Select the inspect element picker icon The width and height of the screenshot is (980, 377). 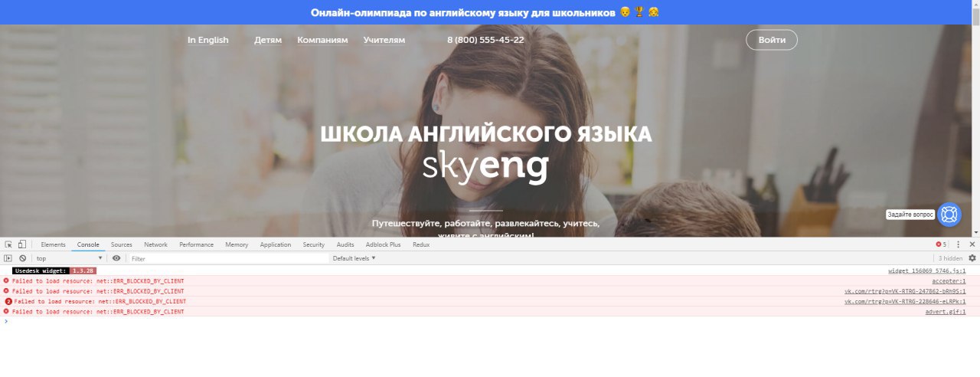[8, 244]
